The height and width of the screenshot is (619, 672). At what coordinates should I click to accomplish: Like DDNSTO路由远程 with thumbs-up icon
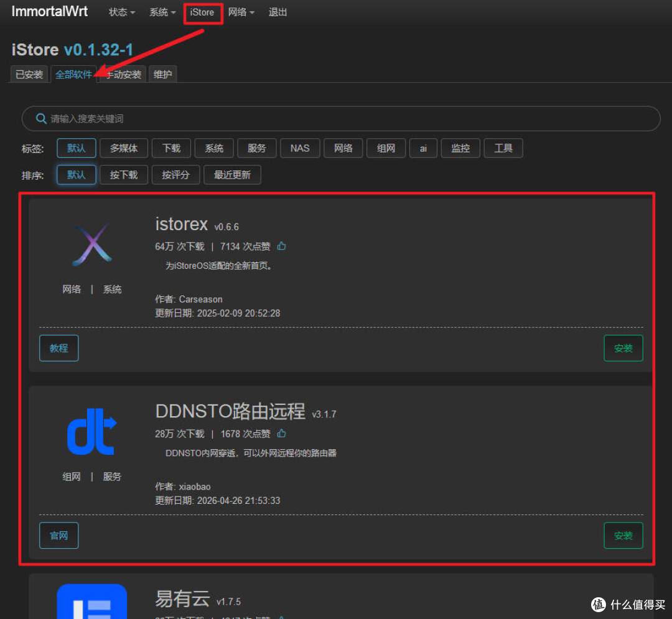[282, 434]
